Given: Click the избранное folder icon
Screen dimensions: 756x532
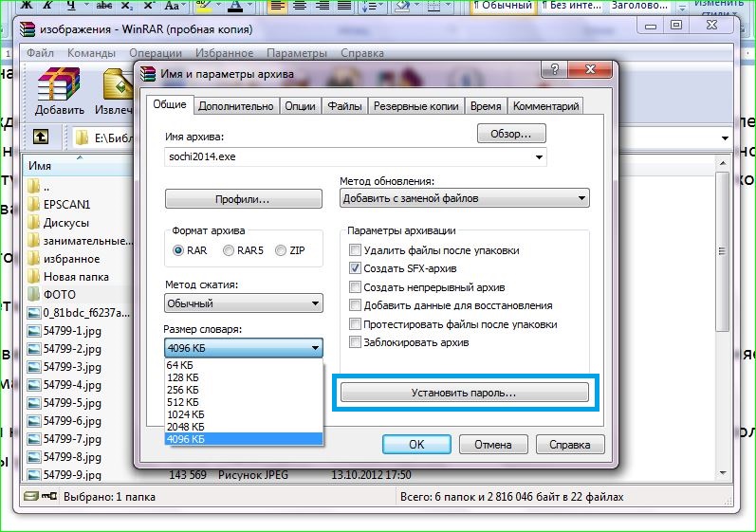Looking at the screenshot, I should 33,258.
